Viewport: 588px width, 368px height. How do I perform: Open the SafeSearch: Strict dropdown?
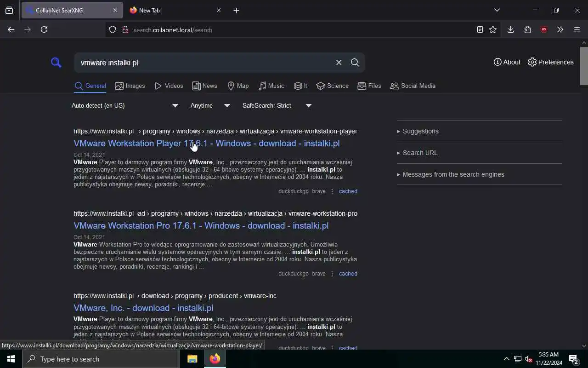pyautogui.click(x=277, y=106)
